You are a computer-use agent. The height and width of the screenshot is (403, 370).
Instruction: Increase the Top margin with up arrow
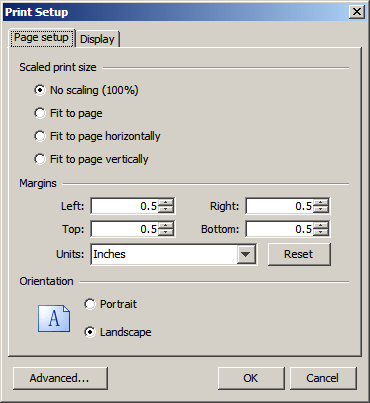point(166,225)
